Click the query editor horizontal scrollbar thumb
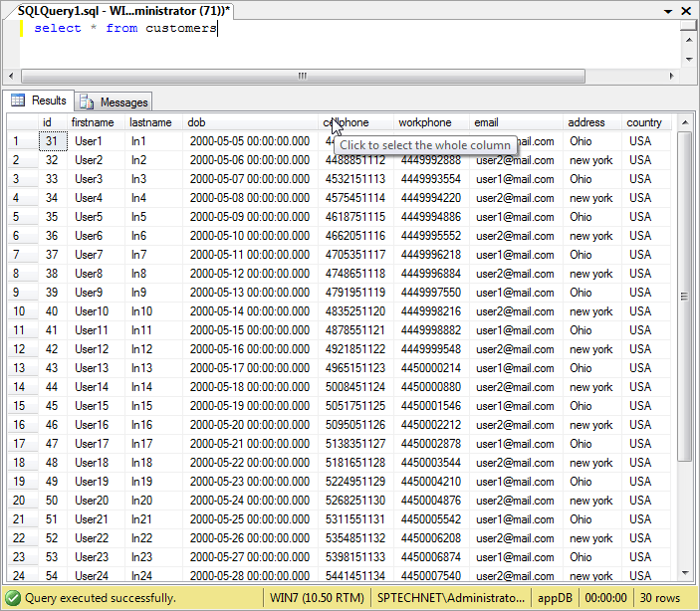This screenshot has height=611, width=700. point(303,76)
